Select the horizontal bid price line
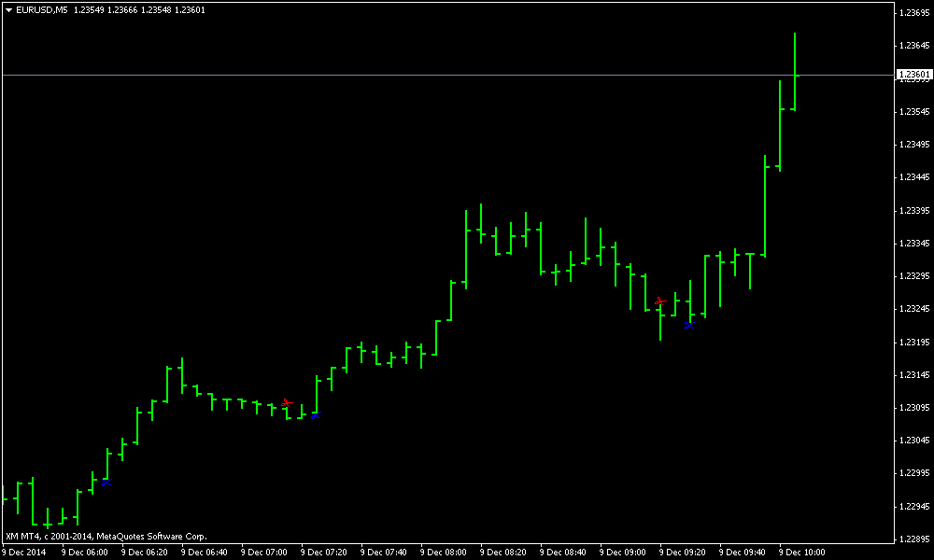Screen dimensions: 934x560 click(448, 75)
